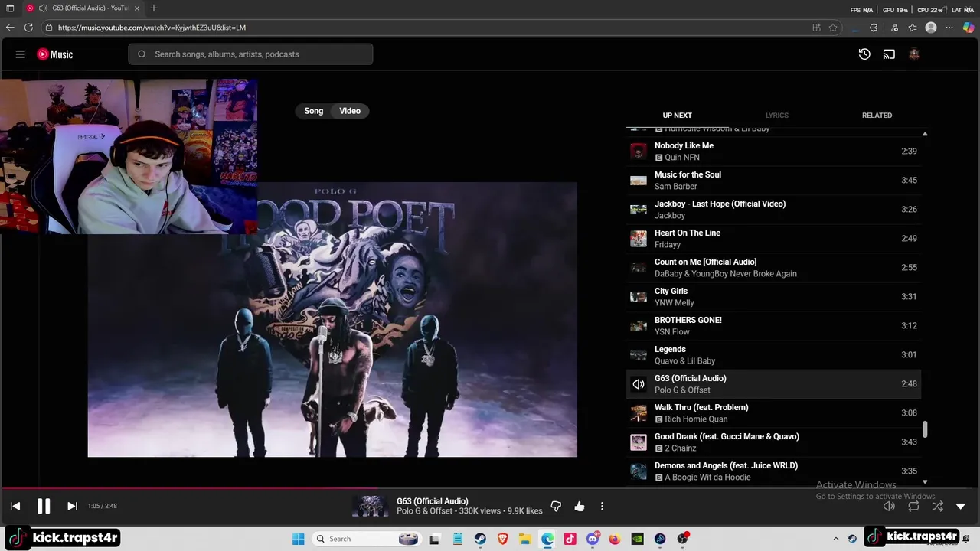Play Music for the Soul by Sam Barber
Viewport: 980px width, 551px height.
coord(773,181)
